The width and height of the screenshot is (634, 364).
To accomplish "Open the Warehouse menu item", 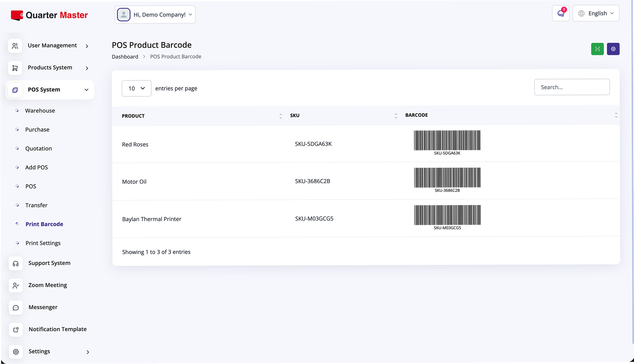I will coord(40,111).
